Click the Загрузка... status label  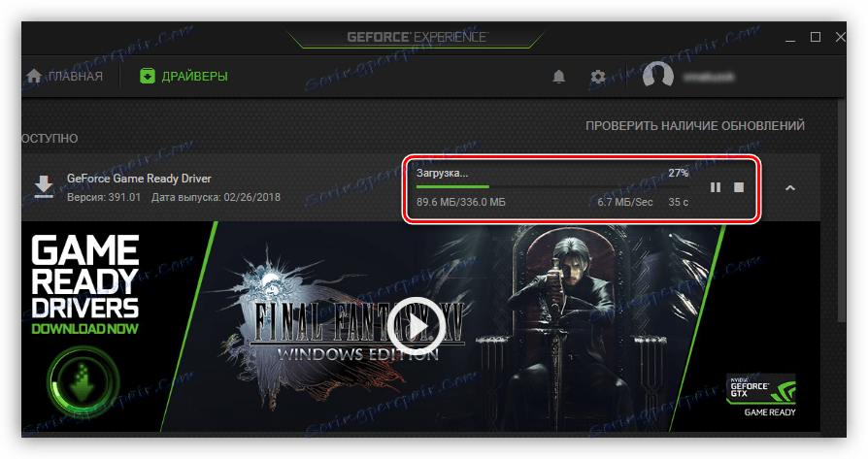(x=442, y=173)
